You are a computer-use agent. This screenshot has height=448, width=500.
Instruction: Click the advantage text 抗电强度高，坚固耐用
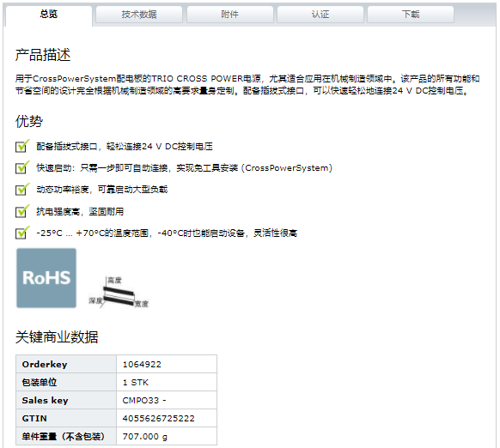(x=80, y=211)
